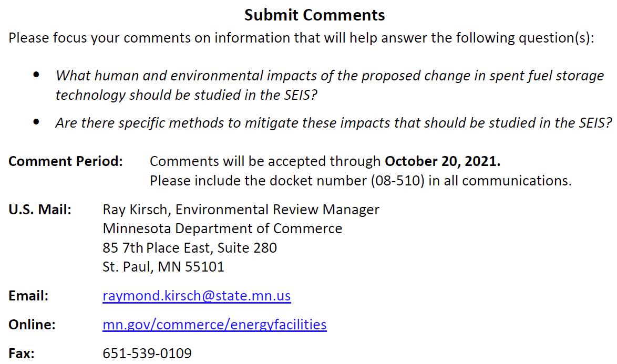This screenshot has width=617, height=364.
Task: Select the Fax label
Action: pos(22,353)
